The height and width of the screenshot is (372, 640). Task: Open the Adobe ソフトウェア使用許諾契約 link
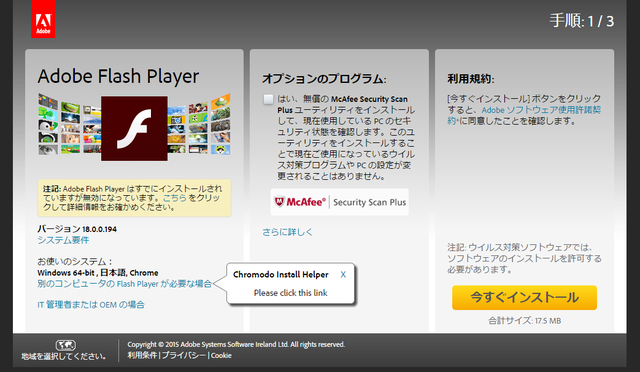pos(524,116)
